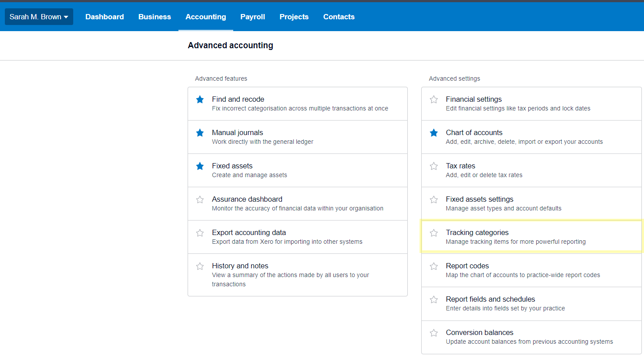Unstar the Fixed assets favourite
The image size is (644, 356).
pos(200,166)
